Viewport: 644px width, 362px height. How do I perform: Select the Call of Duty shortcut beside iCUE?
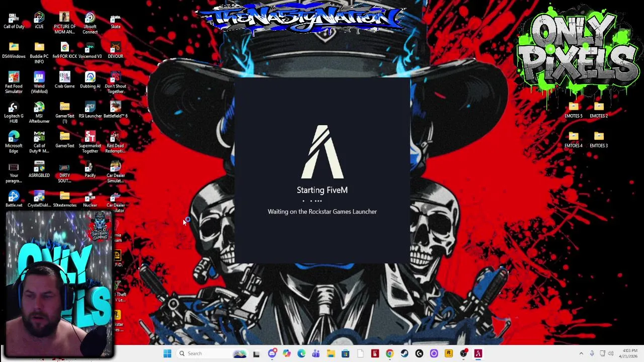click(14, 21)
